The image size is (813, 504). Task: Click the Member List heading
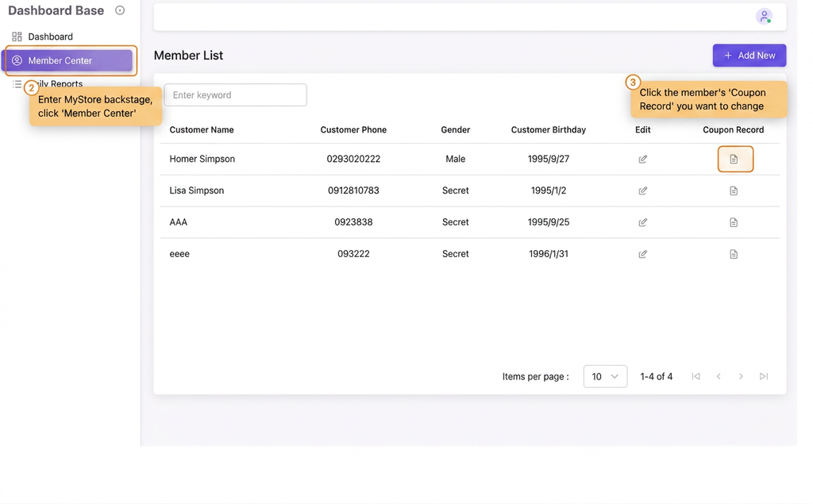[189, 56]
